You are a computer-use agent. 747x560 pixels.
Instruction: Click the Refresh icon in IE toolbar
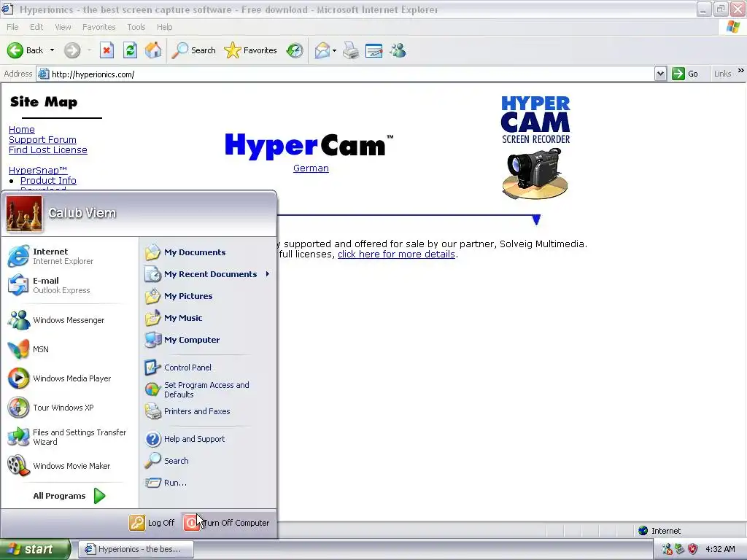coord(130,50)
